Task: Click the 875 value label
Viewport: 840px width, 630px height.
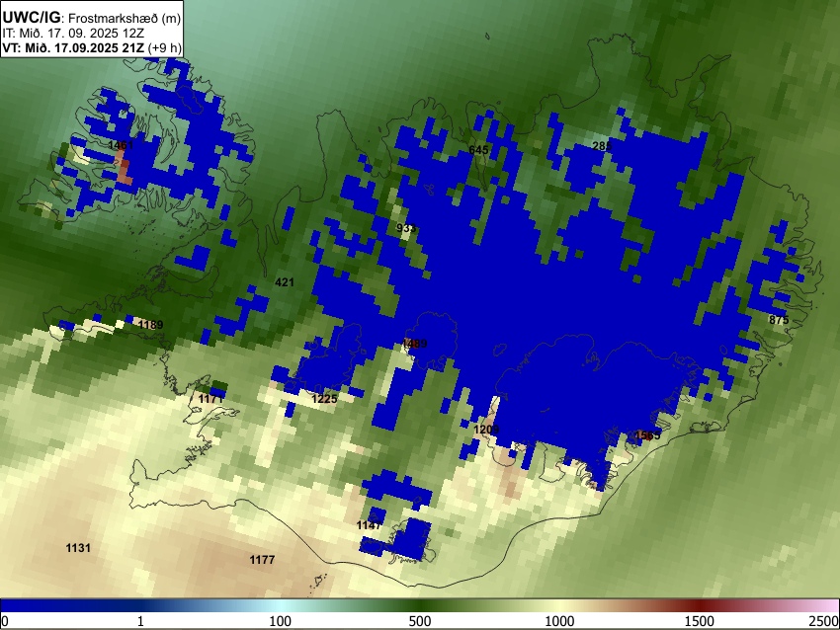Action: pos(779,320)
